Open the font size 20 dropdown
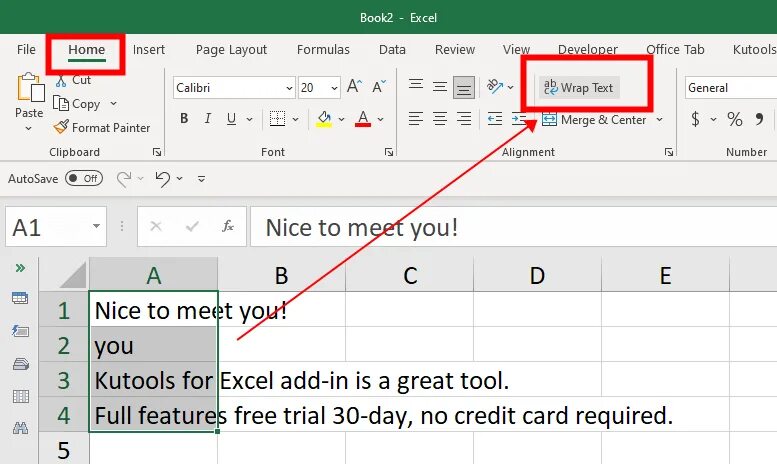Viewport: 777px width, 464px height. [x=334, y=88]
